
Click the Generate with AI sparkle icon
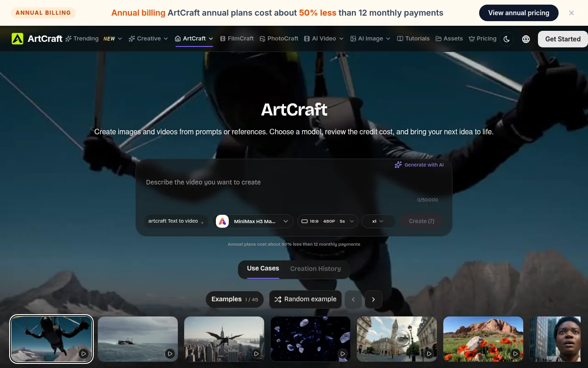(398, 165)
